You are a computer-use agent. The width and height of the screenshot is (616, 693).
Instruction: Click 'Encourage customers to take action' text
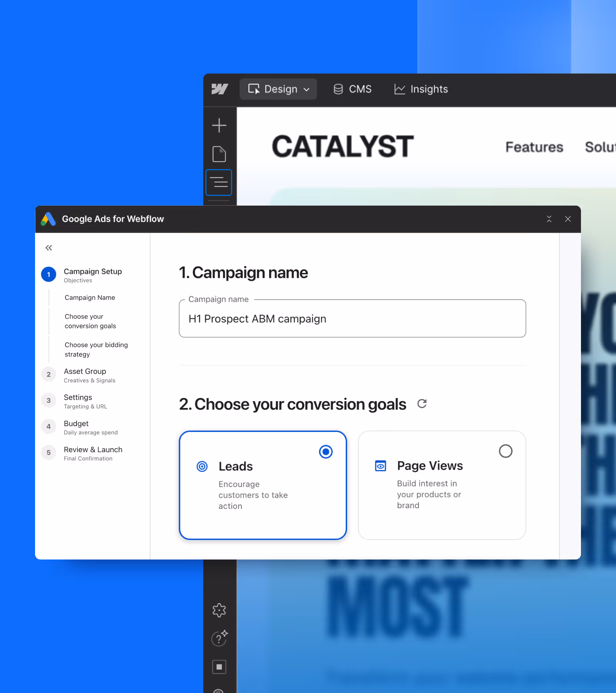pos(253,495)
